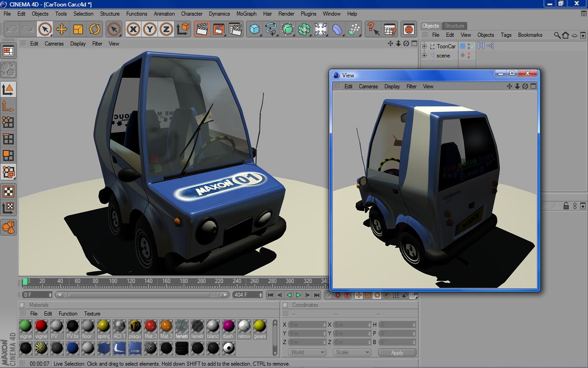Toggle the X axis lock
This screenshot has width=588, height=368.
tap(133, 29)
